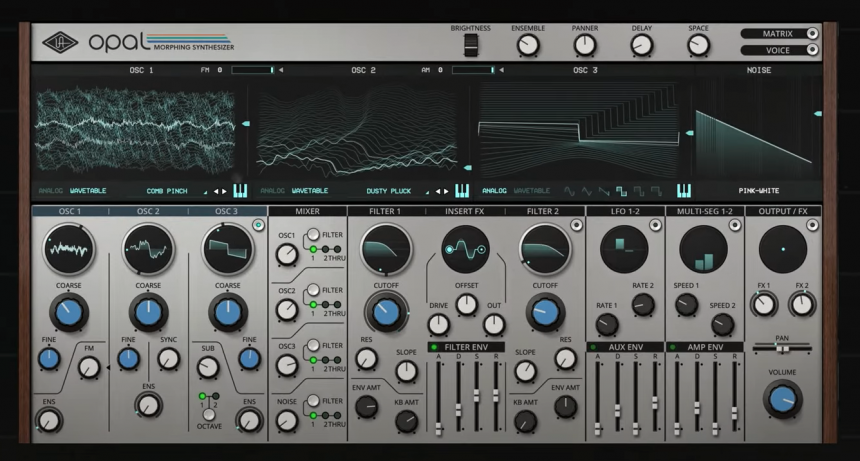
Task: Click the OSC 1 round waveform display
Action: [69, 249]
